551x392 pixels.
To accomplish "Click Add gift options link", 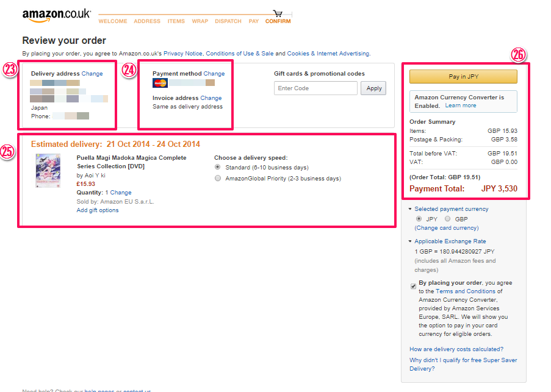I will (98, 210).
